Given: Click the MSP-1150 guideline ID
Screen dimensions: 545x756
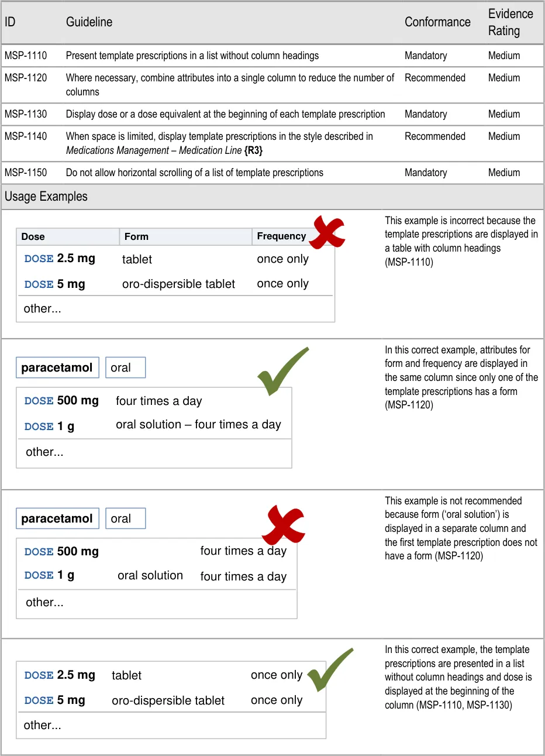Looking at the screenshot, I should pyautogui.click(x=26, y=173).
